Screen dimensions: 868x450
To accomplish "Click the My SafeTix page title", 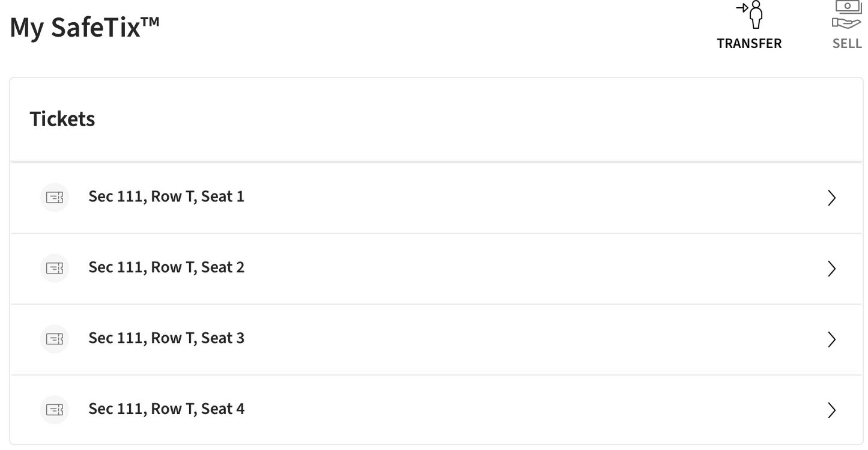I will [x=85, y=28].
